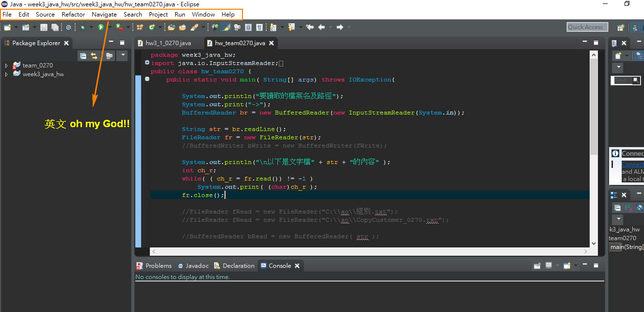Click the editor scroll-down arrow
Viewport: 644px width, 312px height.
(x=594, y=243)
